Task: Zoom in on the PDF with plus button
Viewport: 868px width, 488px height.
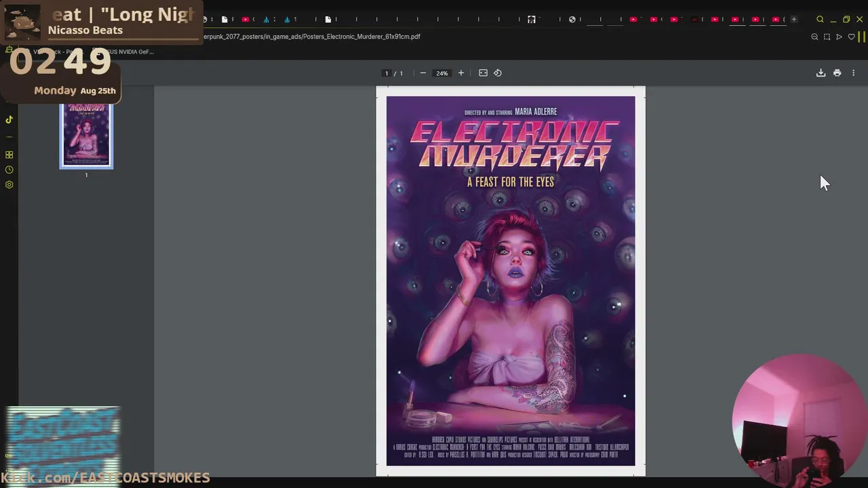Action: (x=461, y=73)
